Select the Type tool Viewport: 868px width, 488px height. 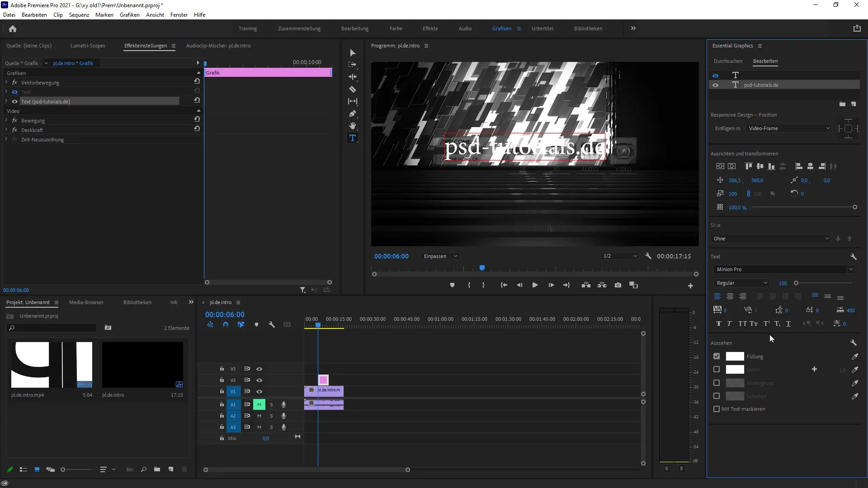tap(353, 138)
